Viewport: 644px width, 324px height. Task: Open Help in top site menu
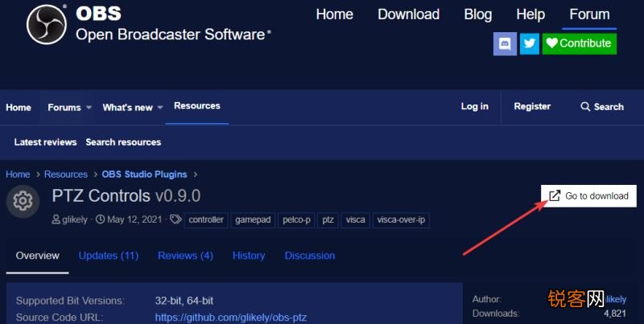click(x=530, y=14)
